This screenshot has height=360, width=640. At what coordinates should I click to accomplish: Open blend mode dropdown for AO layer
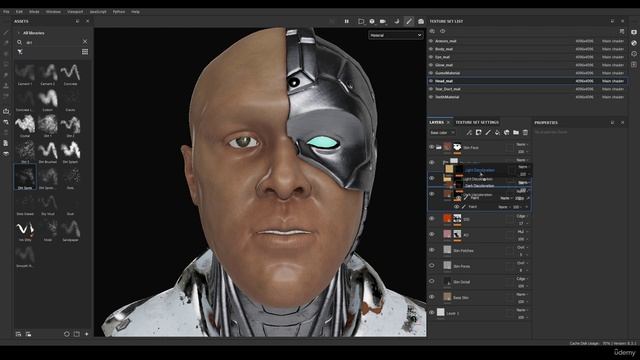522,232
